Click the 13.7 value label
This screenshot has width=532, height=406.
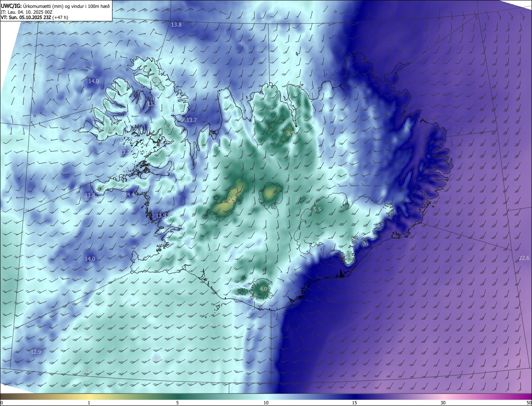pyautogui.click(x=192, y=120)
